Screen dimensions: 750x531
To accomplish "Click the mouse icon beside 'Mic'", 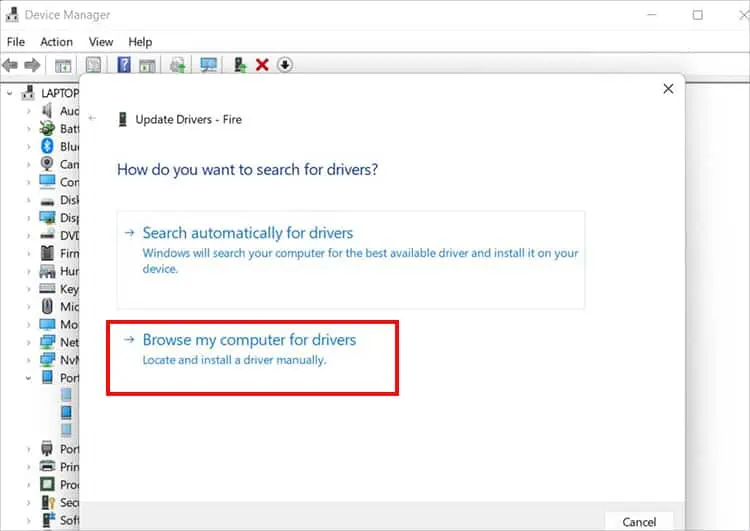I will 47,306.
